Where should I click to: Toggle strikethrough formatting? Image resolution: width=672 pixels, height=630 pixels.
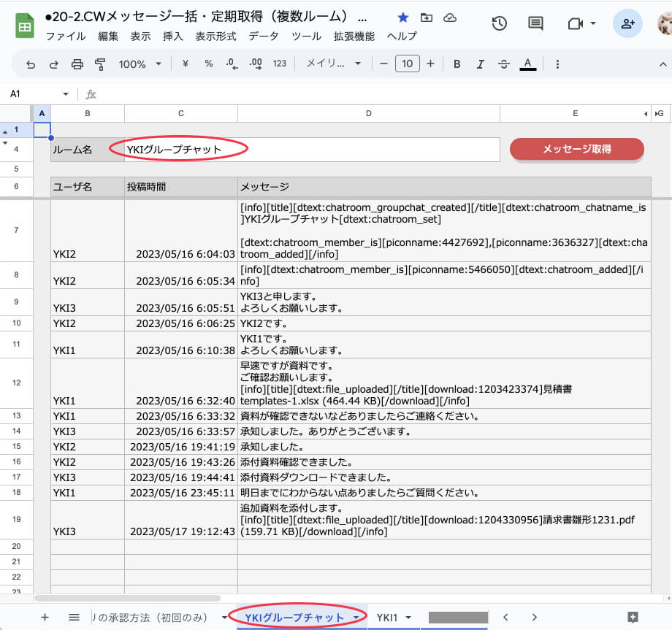(503, 64)
